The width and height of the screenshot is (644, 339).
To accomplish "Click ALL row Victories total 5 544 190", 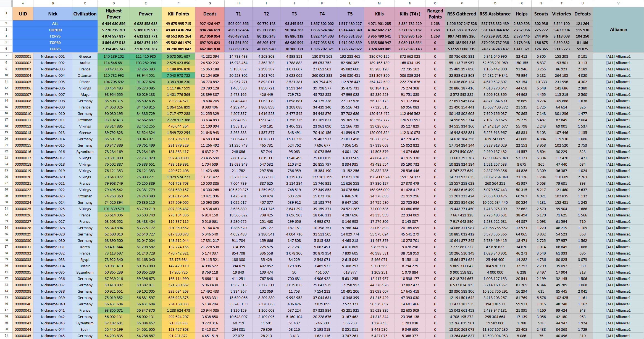I will tap(561, 23).
